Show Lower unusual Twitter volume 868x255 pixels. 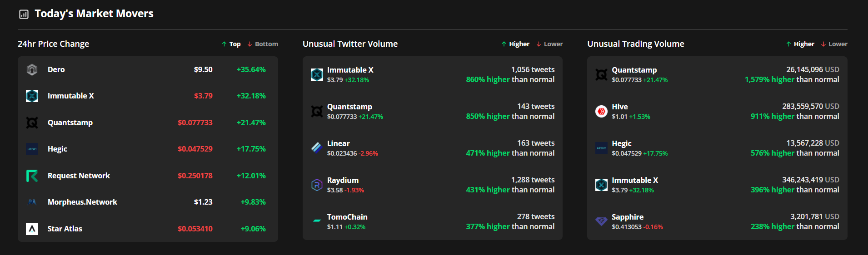(x=550, y=44)
